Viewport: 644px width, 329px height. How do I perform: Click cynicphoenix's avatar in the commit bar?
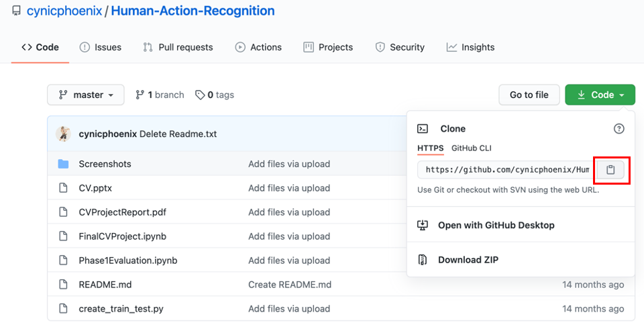(63, 134)
